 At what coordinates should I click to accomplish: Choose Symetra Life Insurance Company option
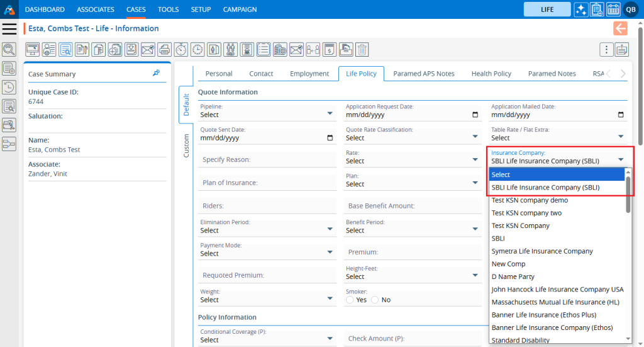541,251
